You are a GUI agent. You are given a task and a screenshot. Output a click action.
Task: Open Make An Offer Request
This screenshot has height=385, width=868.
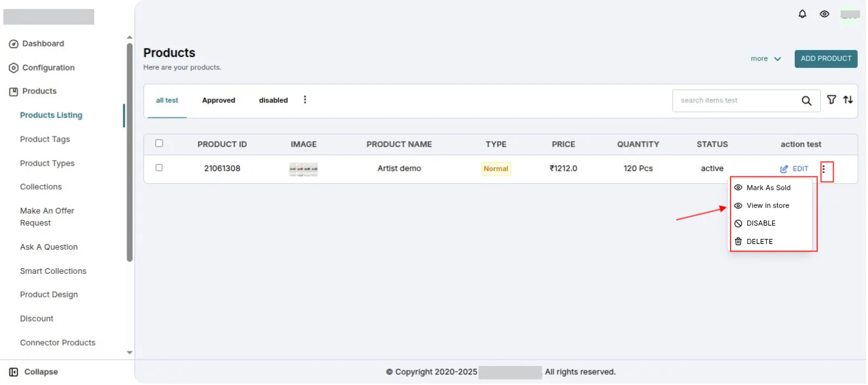[x=47, y=217]
